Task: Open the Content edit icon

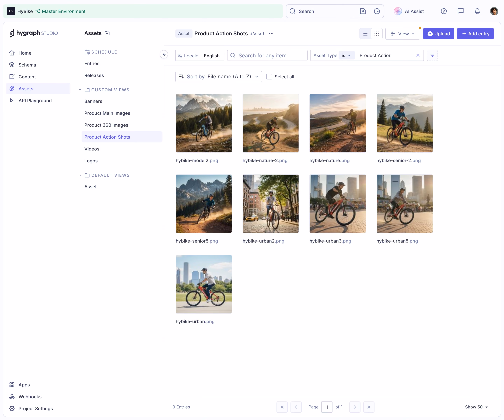Action: pyautogui.click(x=12, y=76)
